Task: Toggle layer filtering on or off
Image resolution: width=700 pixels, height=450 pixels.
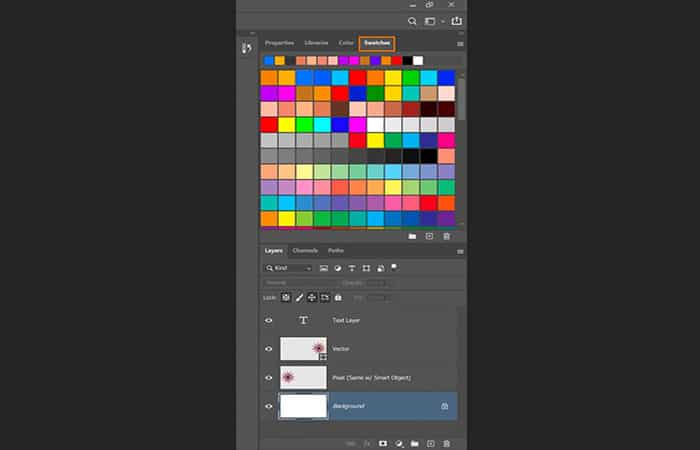Action: 394,267
